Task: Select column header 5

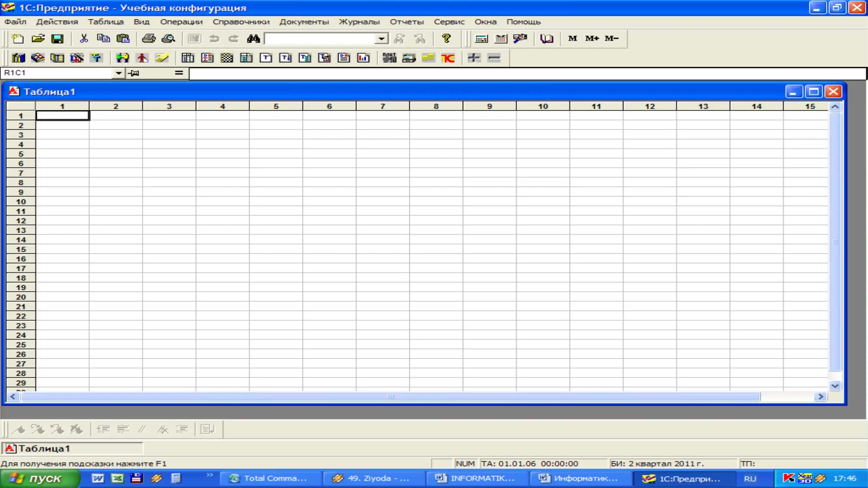Action: tap(276, 106)
